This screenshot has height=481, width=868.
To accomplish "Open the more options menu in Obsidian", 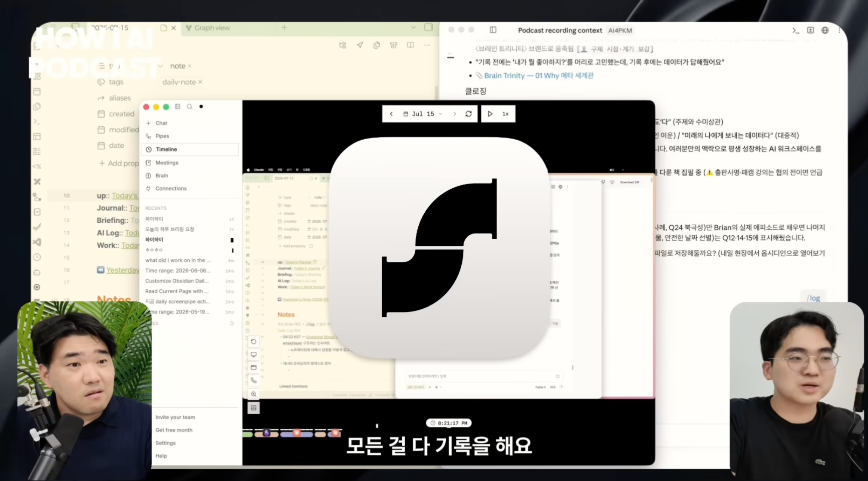I will (x=427, y=45).
